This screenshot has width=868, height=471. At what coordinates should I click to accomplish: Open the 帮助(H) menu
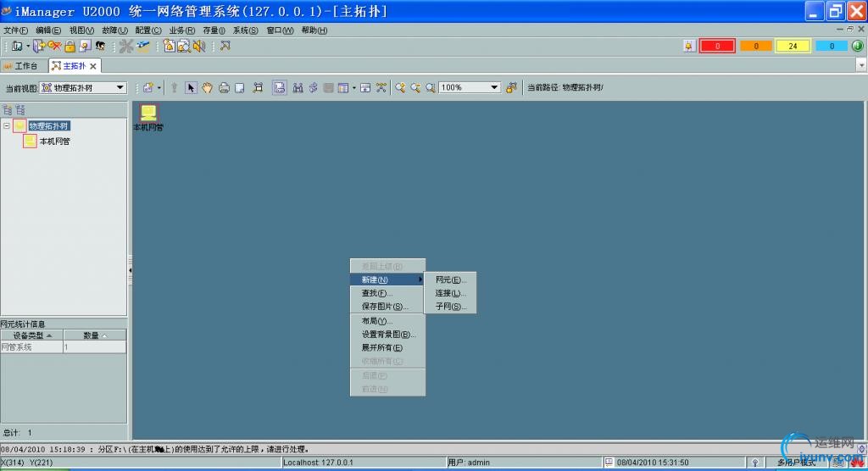(314, 30)
